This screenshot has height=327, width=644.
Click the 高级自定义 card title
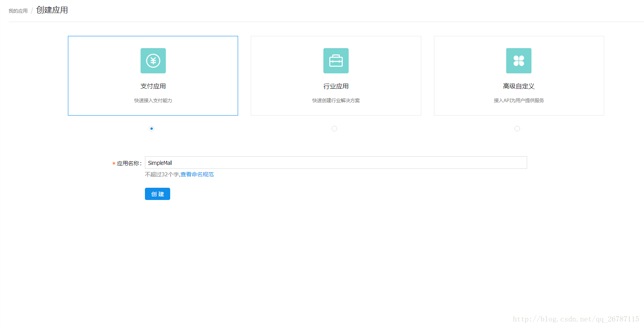click(519, 86)
